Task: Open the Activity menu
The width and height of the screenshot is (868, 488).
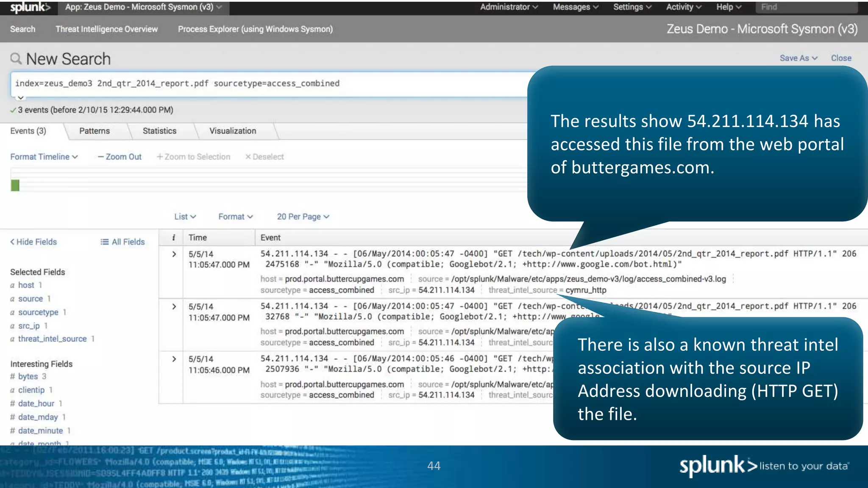Action: (x=684, y=7)
